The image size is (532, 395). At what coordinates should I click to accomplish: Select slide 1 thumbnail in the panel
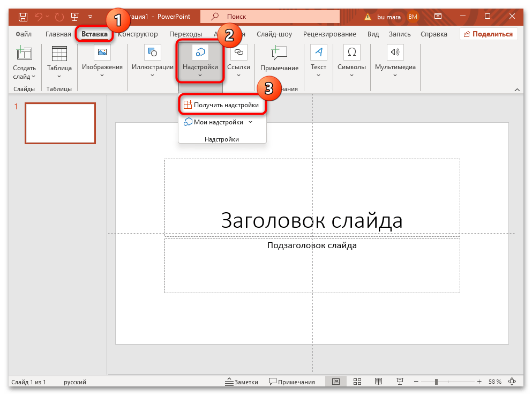[60, 123]
